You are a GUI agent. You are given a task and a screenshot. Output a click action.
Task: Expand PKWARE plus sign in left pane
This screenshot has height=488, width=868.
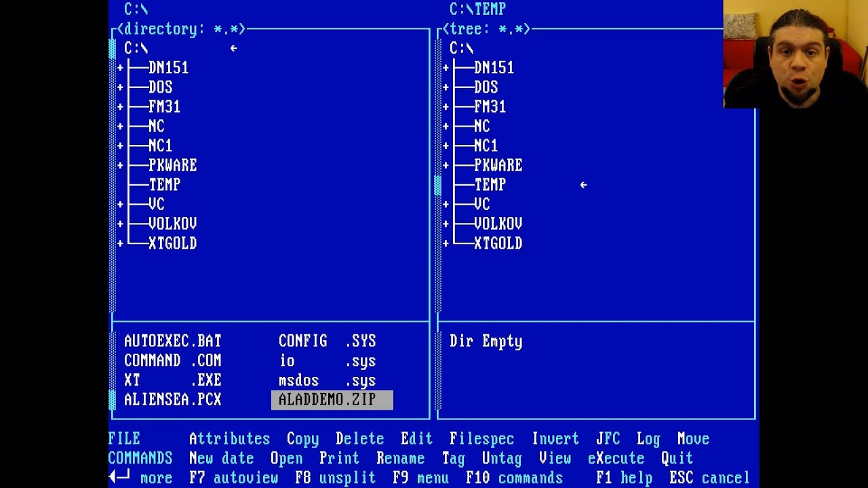pos(120,165)
